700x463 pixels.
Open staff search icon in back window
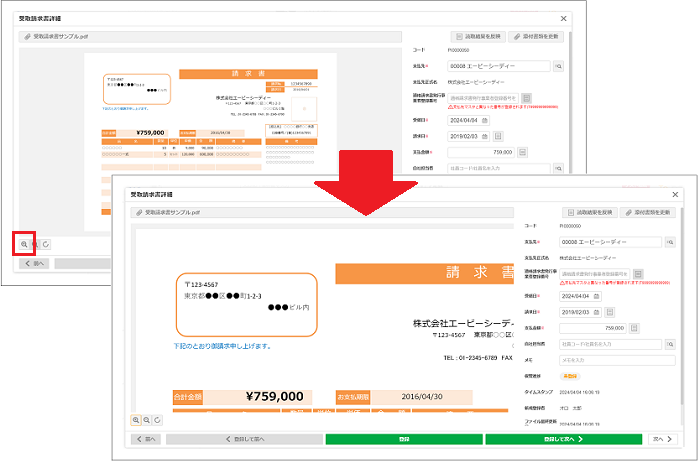(x=558, y=168)
